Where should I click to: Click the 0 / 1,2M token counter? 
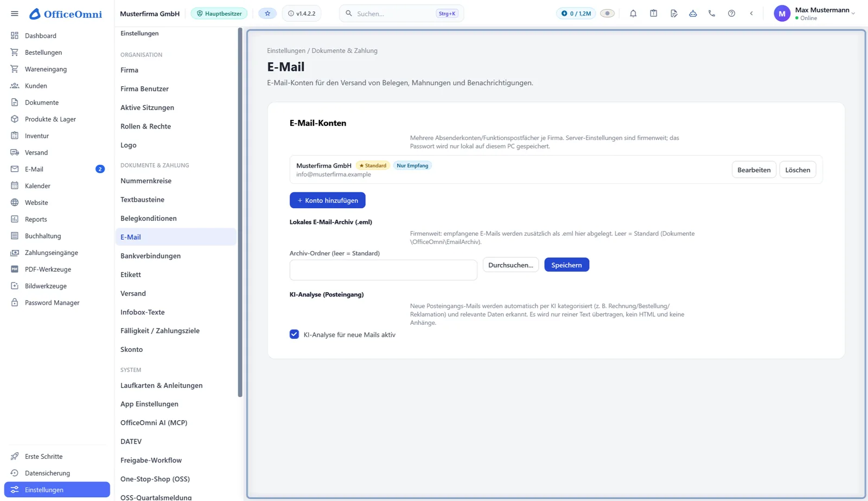tap(576, 14)
